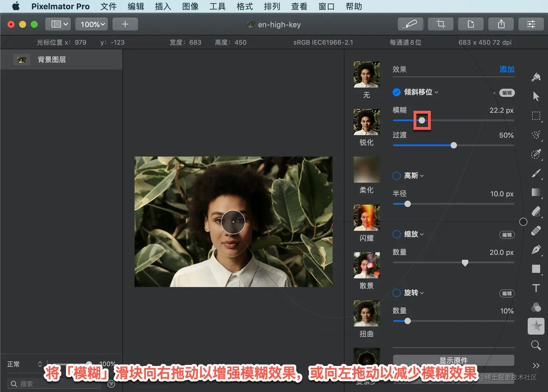Apply the 无 effect preset thumbnail
Viewport: 548px width, 392px height.
click(367, 74)
